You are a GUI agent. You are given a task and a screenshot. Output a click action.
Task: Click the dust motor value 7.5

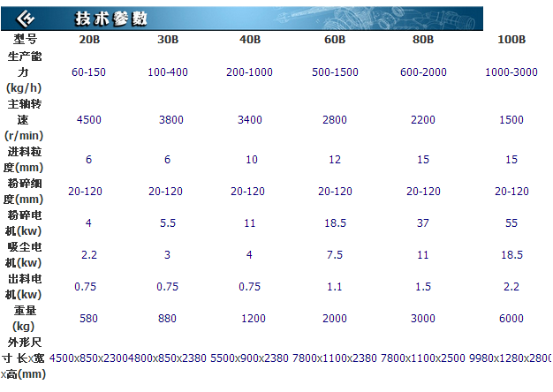[335, 255]
